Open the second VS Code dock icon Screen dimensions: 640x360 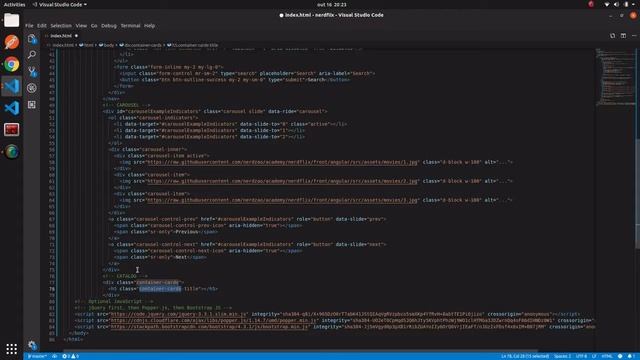(11, 108)
